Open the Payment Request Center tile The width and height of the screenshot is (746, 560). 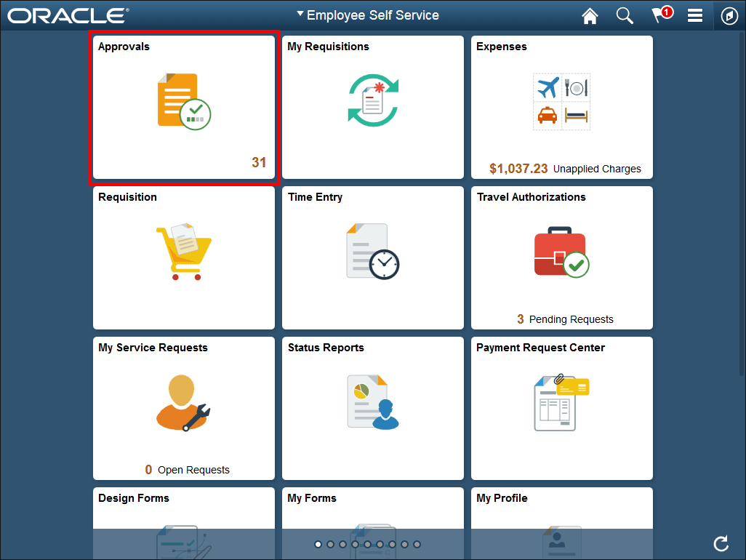point(561,407)
